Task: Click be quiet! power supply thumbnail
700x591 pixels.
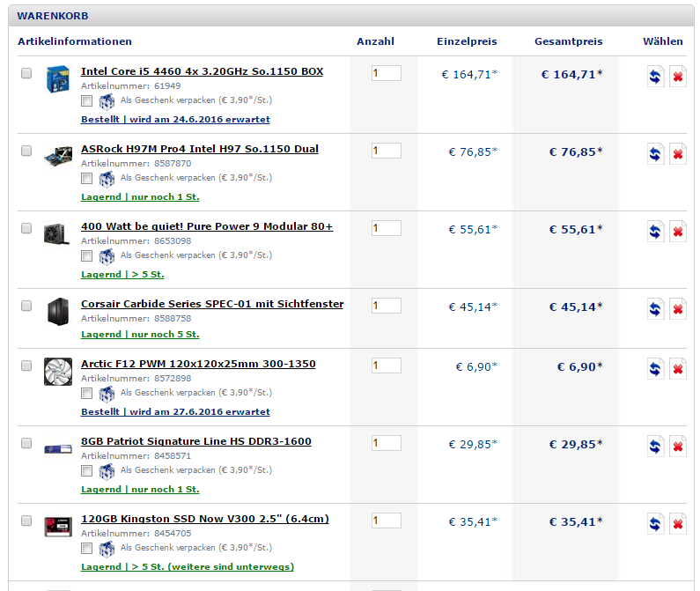Action: [x=57, y=233]
